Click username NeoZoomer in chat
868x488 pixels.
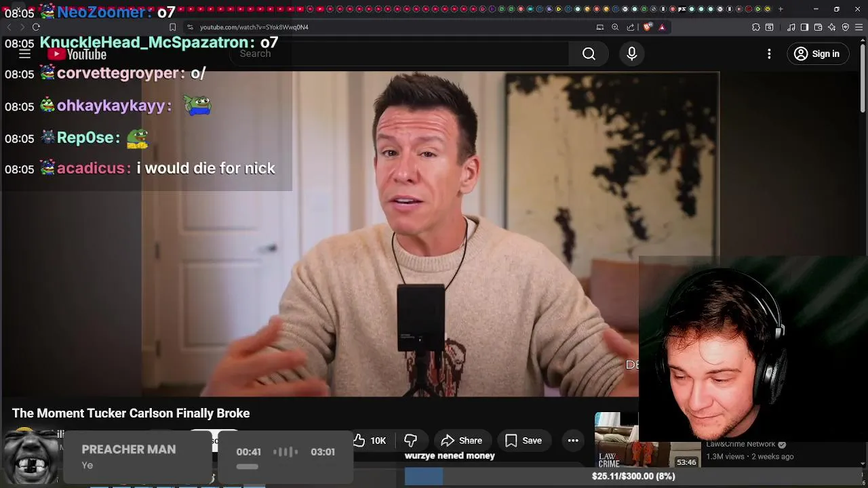pos(102,12)
